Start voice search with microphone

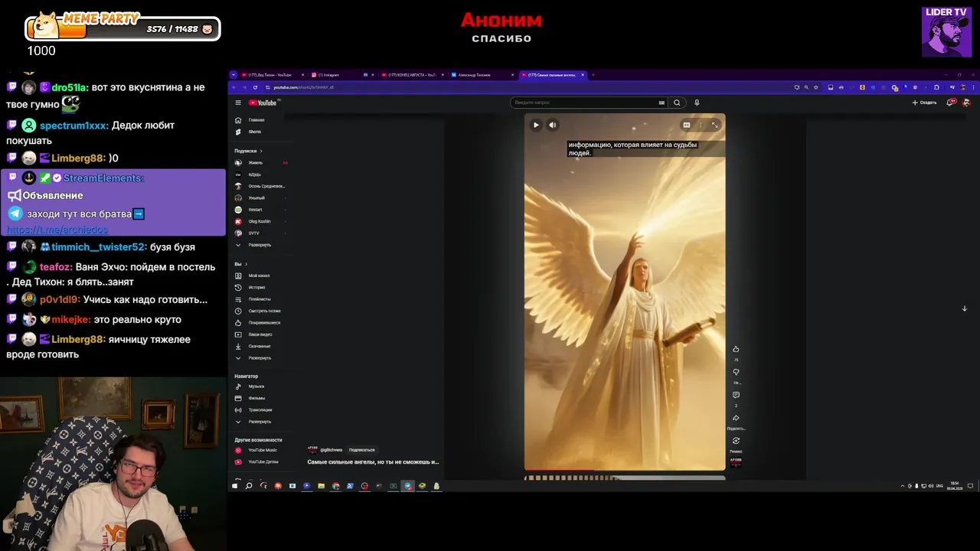pos(697,103)
